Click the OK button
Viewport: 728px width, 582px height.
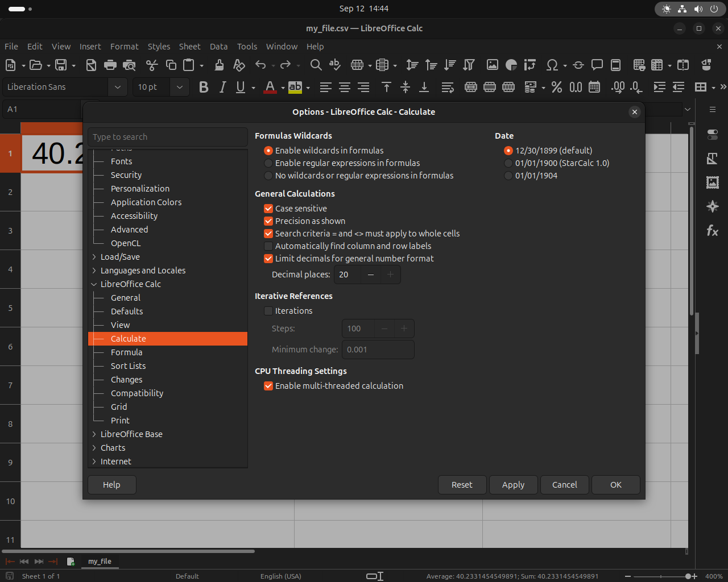tap(616, 485)
